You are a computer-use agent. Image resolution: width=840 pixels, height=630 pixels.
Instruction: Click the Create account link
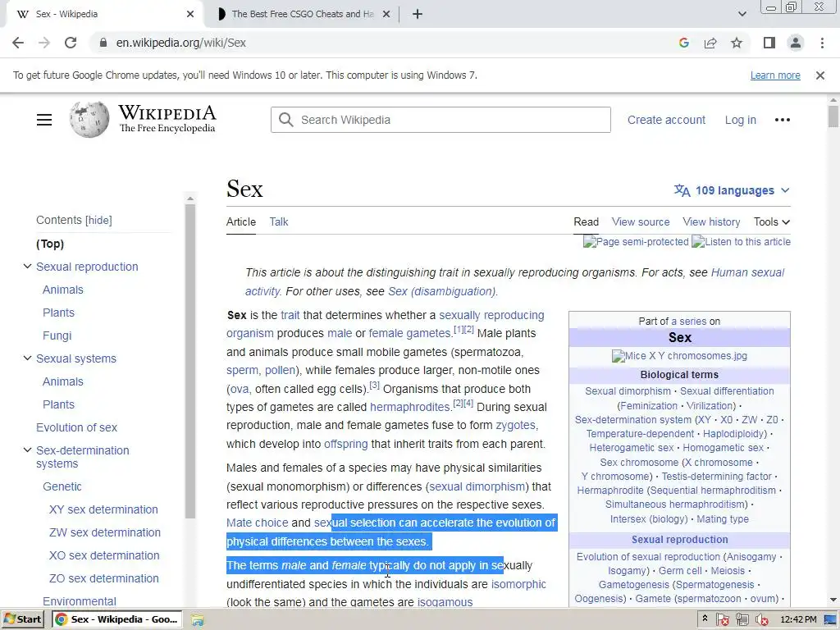(x=666, y=120)
